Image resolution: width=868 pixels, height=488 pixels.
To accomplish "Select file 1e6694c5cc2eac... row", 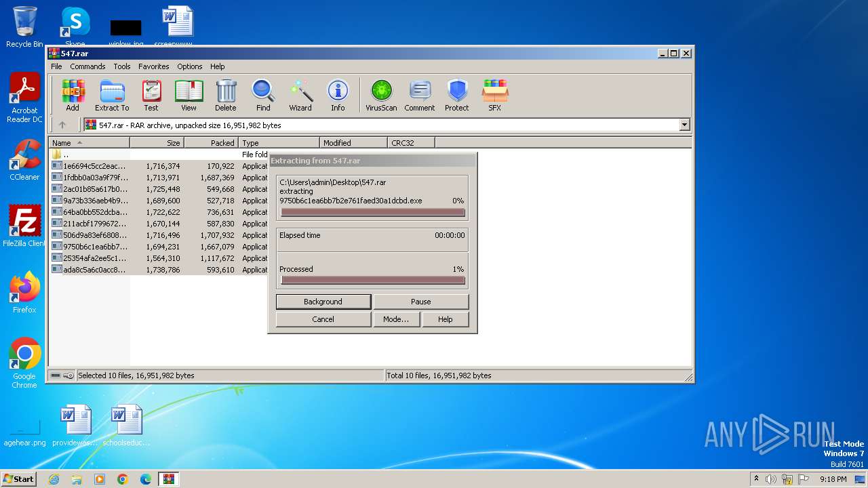I will click(159, 166).
